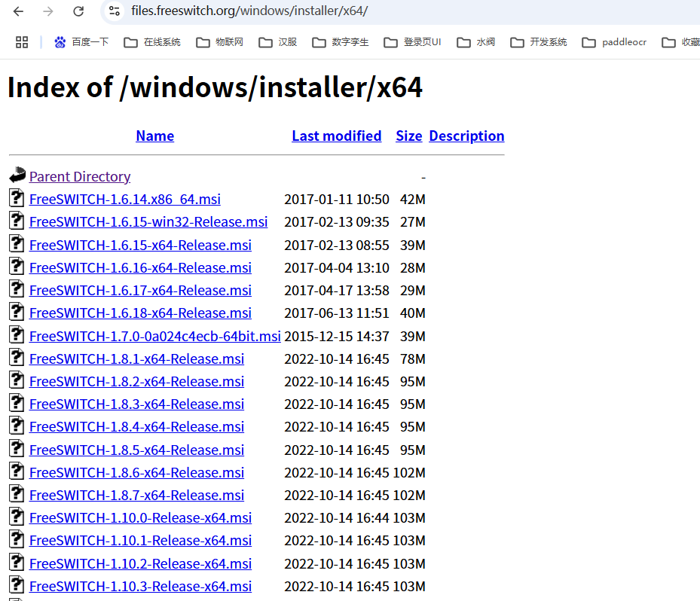Click file icon beside FreeSWITCH-1.6.17-x64-Release.msi
Viewport: 700px width, 601px height.
point(17,288)
